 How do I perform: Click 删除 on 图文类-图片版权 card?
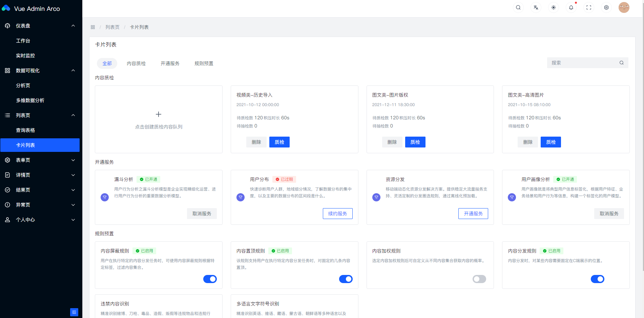(x=392, y=142)
